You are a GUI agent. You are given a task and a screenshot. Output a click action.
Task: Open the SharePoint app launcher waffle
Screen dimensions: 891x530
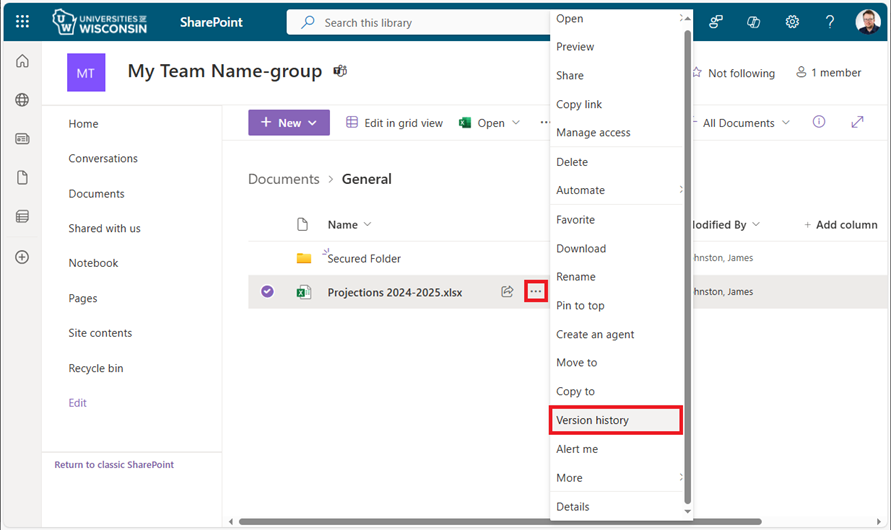22,21
